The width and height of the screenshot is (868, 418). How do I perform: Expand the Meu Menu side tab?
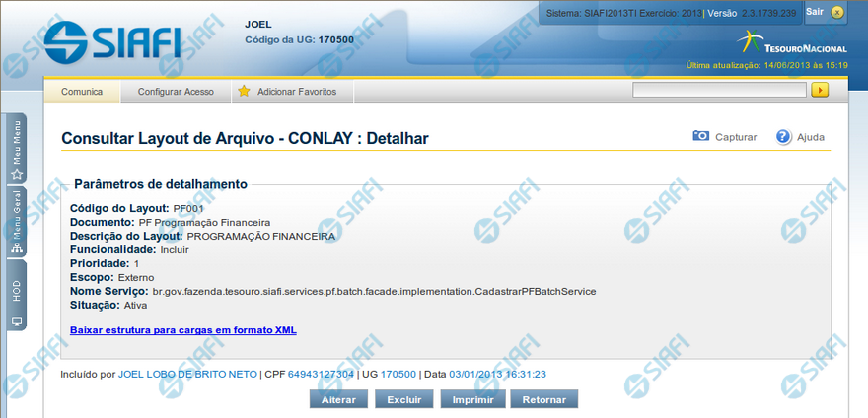17,149
